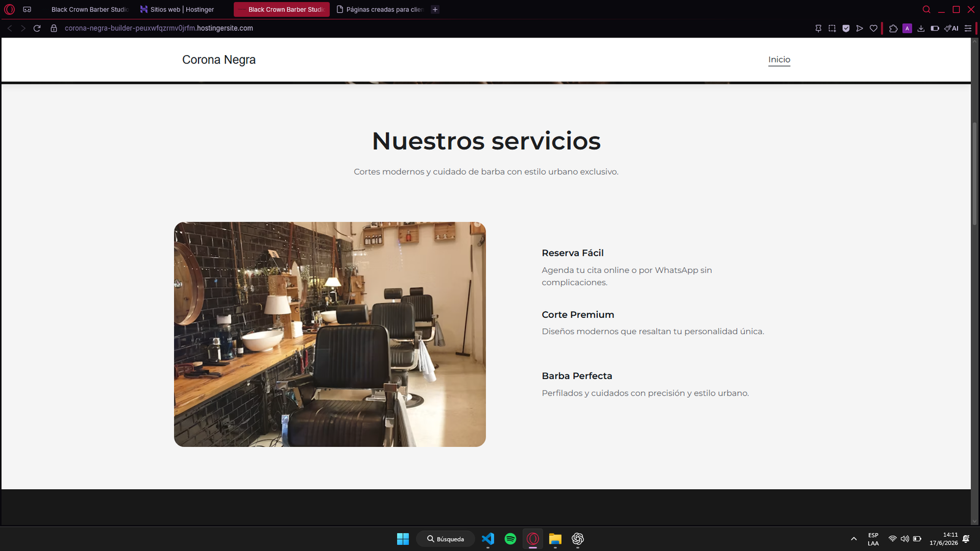Open the GX Corner gamepad icon
The width and height of the screenshot is (980, 551).
(x=27, y=9)
